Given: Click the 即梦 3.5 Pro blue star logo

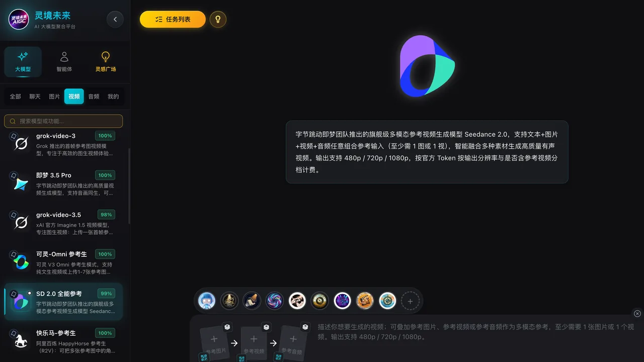Looking at the screenshot, I should 21,184.
